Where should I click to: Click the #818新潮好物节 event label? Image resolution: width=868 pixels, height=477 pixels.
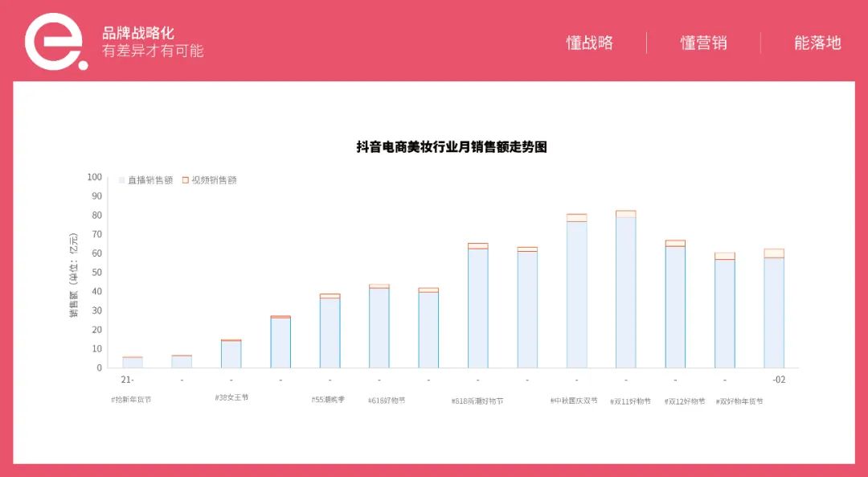point(477,401)
